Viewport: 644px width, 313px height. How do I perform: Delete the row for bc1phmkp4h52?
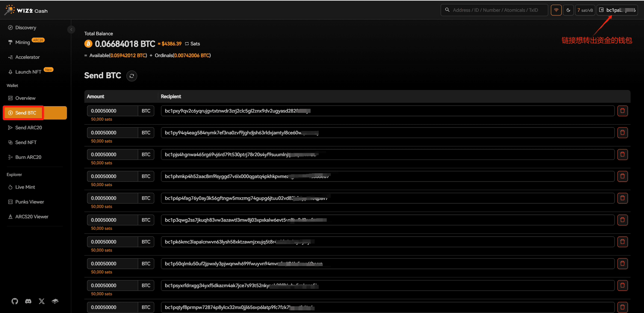[622, 176]
